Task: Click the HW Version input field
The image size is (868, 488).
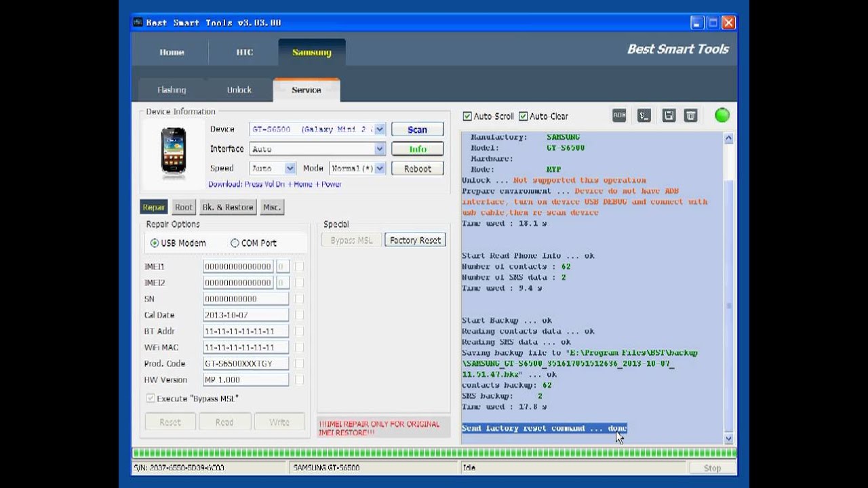Action: [245, 380]
